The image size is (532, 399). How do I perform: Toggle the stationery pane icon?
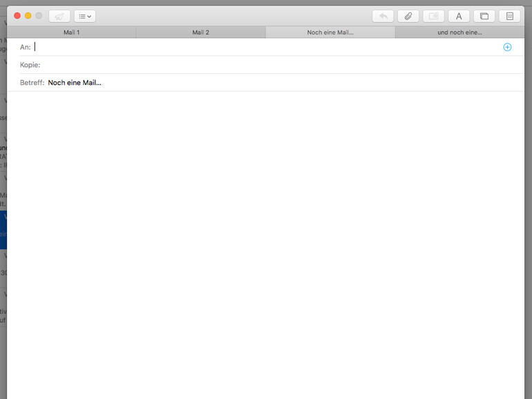pyautogui.click(x=510, y=17)
